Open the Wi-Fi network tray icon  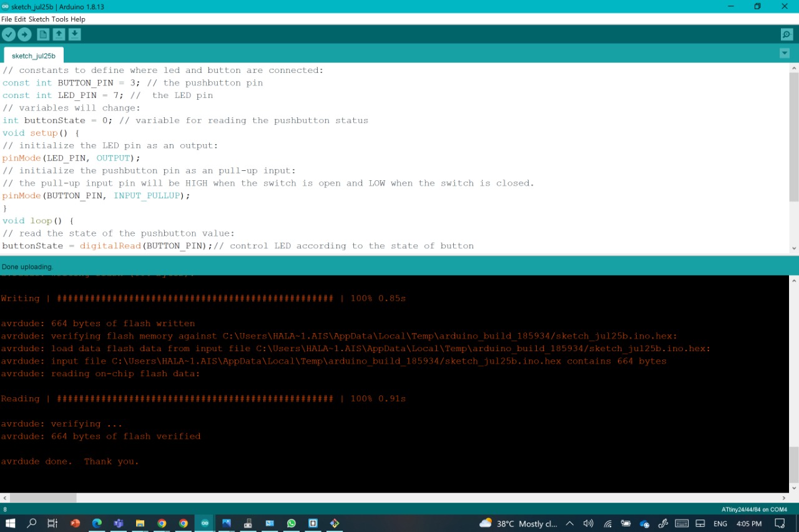[607, 524]
